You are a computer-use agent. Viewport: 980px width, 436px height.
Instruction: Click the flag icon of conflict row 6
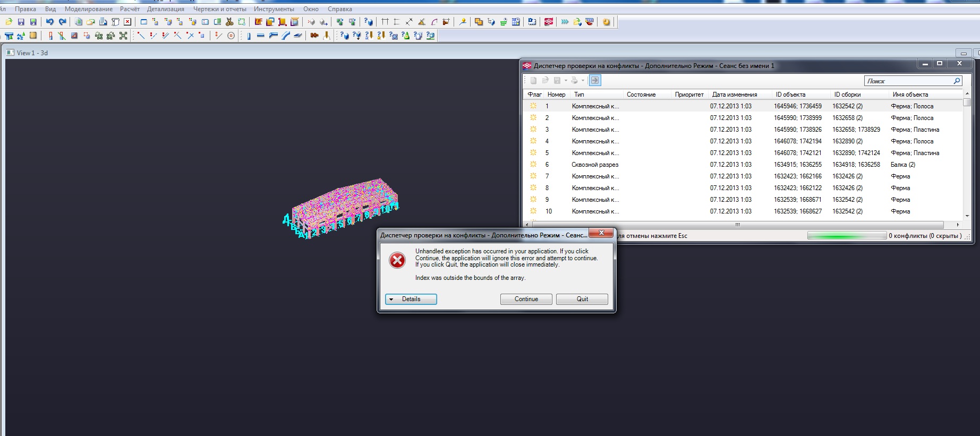tap(533, 165)
